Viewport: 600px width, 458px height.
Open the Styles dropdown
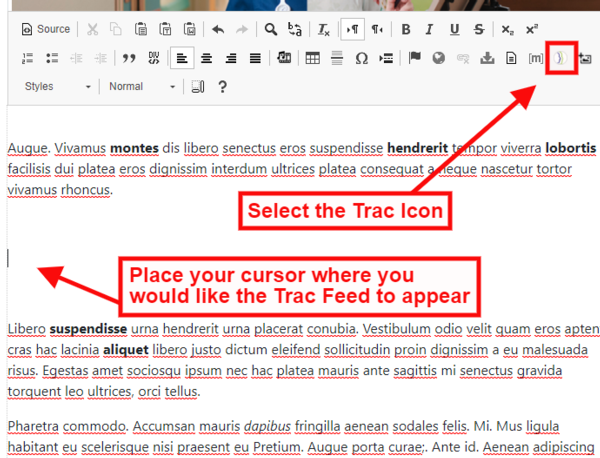57,86
